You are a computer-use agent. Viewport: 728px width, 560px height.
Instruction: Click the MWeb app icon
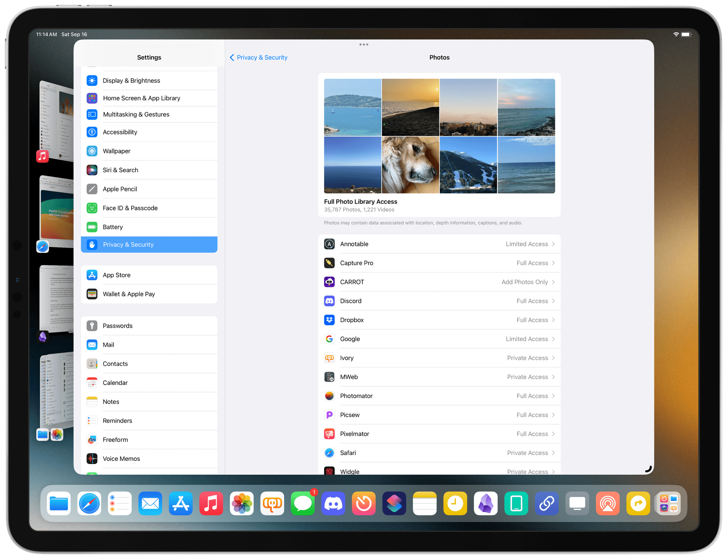tap(330, 377)
